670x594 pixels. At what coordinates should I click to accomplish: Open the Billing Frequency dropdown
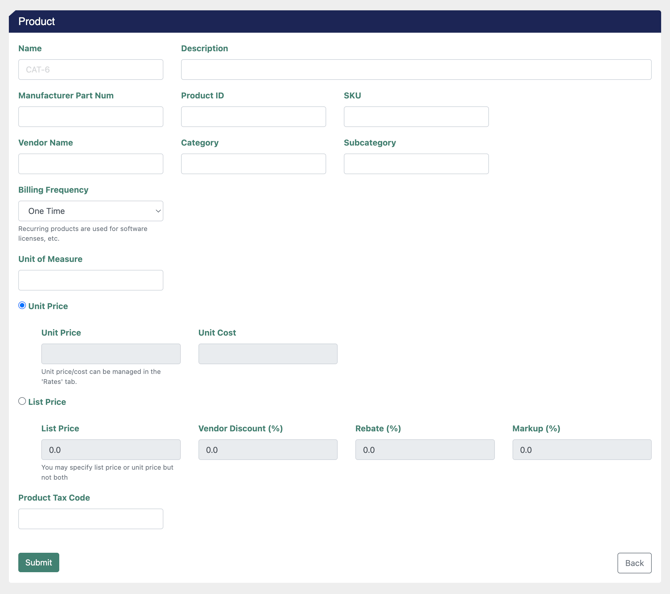point(90,211)
